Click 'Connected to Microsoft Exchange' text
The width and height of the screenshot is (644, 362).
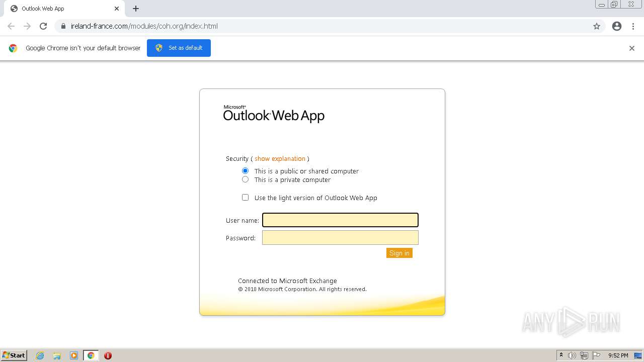click(x=287, y=281)
